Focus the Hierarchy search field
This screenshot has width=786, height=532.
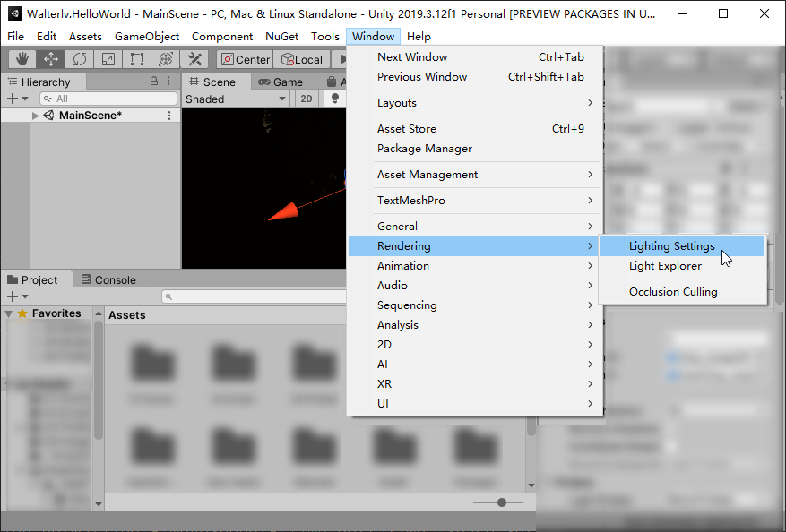108,99
